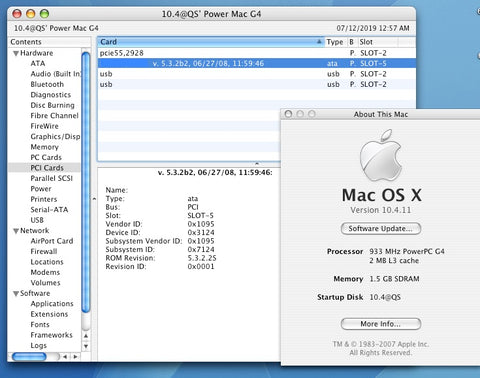
Task: Click the sidebar vertical blue scrollbar thumb
Action: (x=86, y=182)
